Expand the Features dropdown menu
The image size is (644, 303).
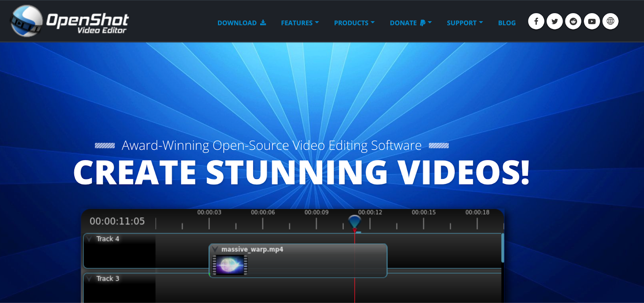click(300, 23)
